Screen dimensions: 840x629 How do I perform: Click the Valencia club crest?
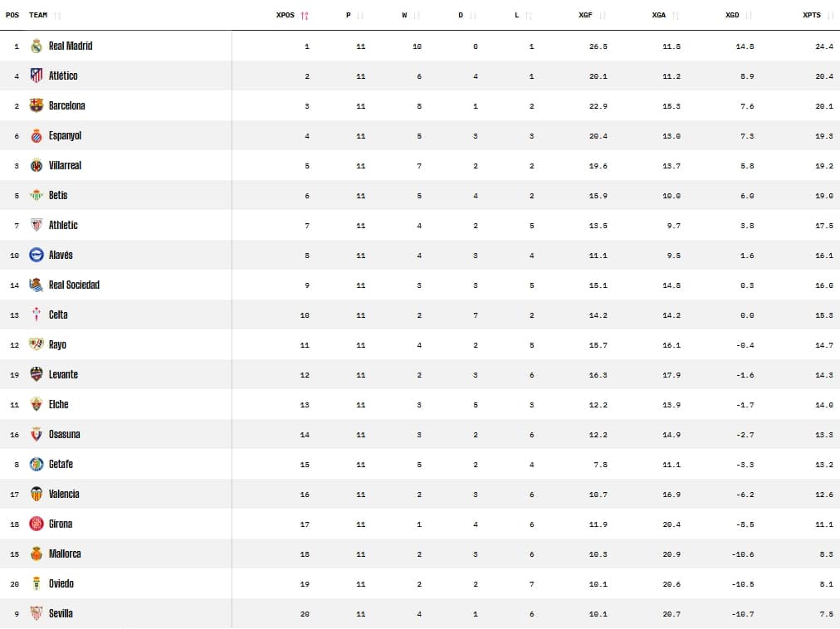tap(36, 494)
